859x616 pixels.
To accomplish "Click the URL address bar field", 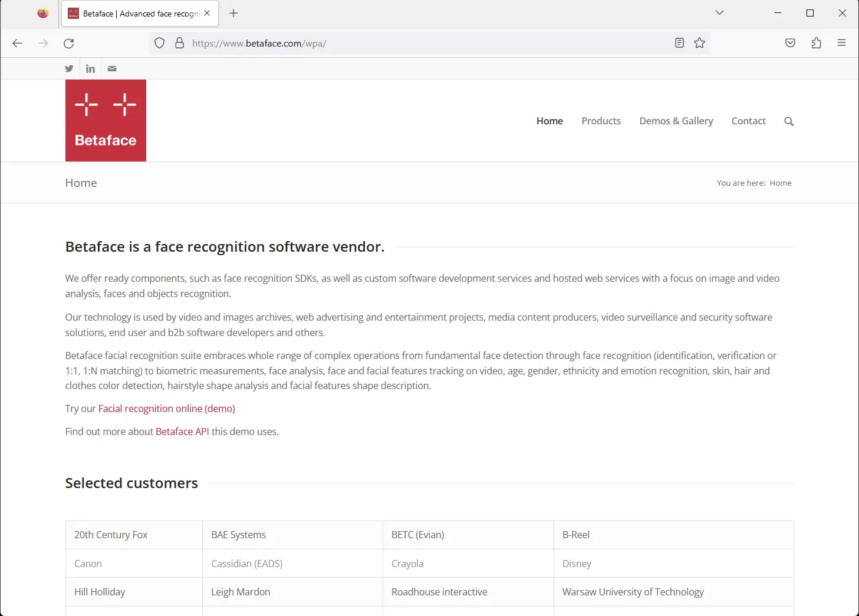I will [x=424, y=43].
